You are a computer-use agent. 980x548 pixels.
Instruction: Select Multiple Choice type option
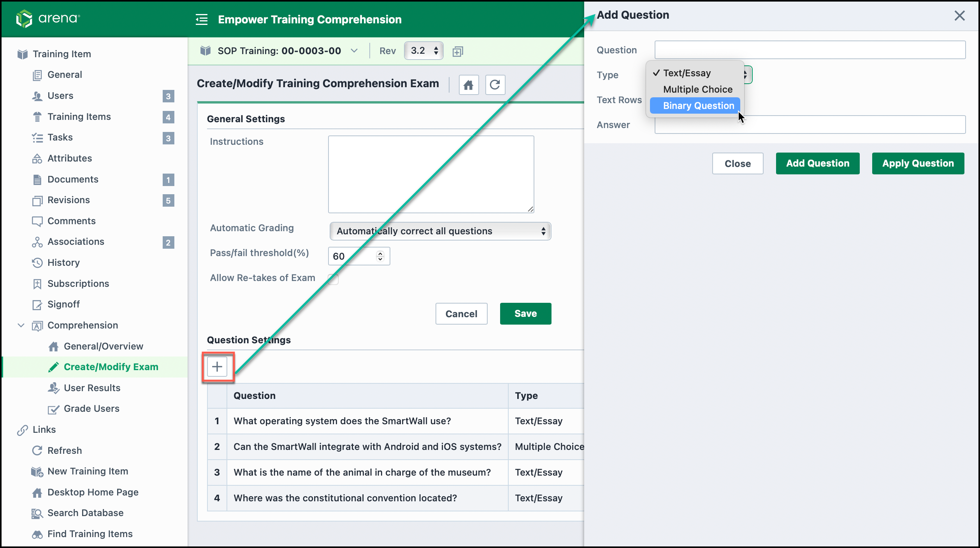tap(697, 90)
